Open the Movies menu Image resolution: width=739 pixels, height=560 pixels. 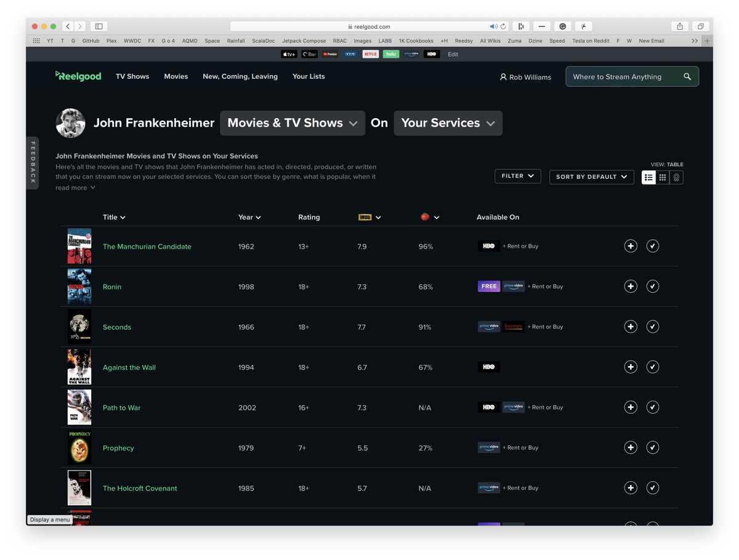pos(176,76)
